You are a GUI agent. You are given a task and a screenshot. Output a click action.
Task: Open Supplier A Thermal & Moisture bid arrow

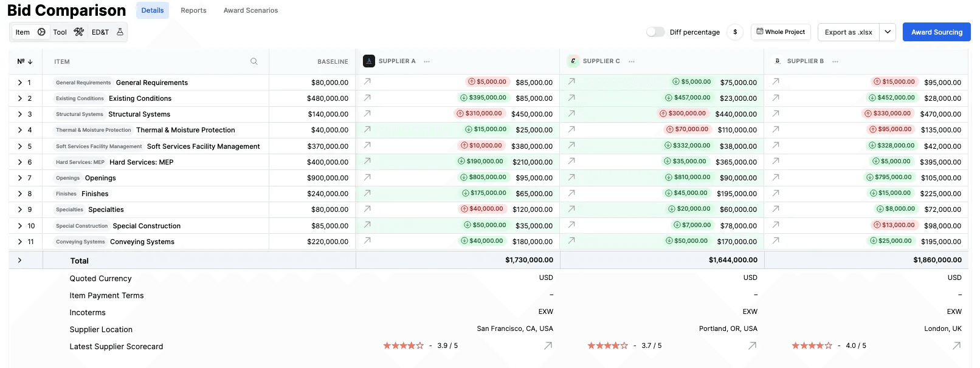tap(367, 129)
